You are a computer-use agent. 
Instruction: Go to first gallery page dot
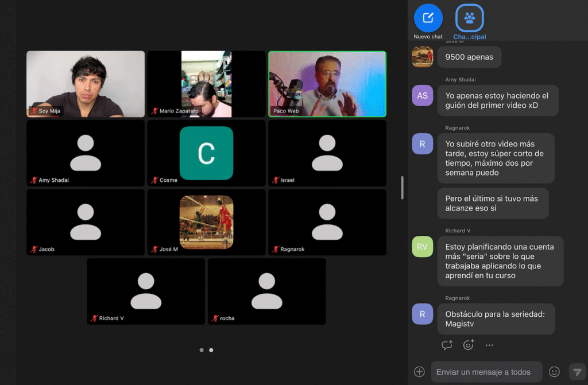point(201,349)
